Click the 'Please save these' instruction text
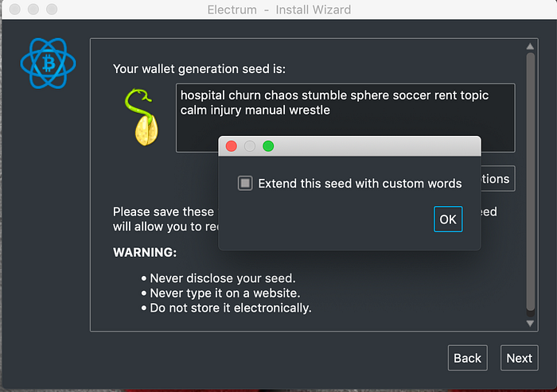The image size is (557, 392). coord(163,212)
